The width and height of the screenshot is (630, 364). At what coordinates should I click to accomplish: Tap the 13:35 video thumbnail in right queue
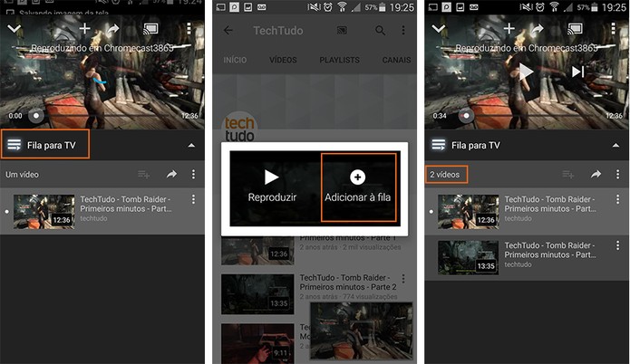point(468,258)
